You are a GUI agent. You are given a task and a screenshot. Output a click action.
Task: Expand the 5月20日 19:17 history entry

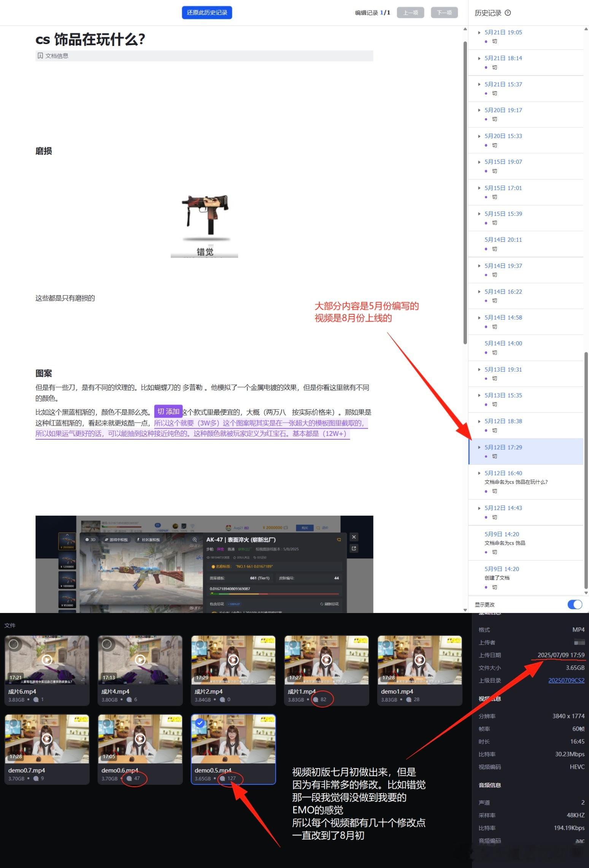click(x=479, y=110)
